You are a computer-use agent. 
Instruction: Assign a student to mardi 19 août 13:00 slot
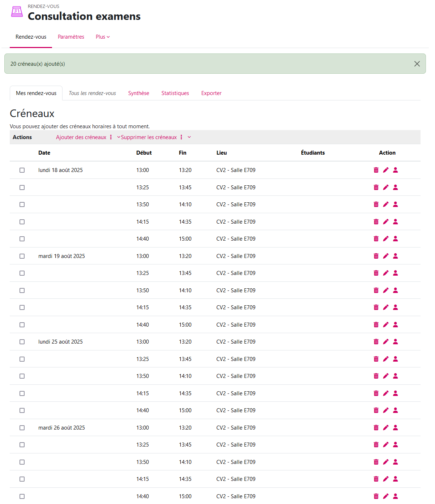[395, 256]
